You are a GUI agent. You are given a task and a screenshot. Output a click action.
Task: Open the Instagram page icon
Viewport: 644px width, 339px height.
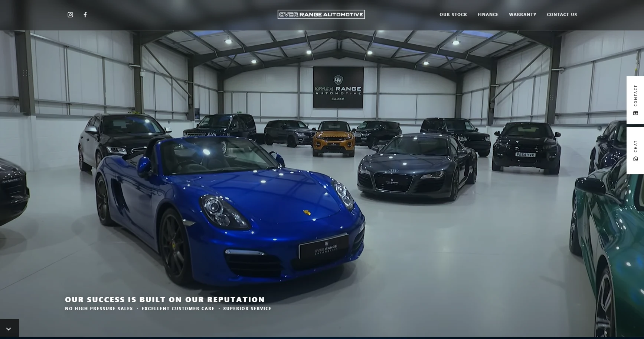70,14
